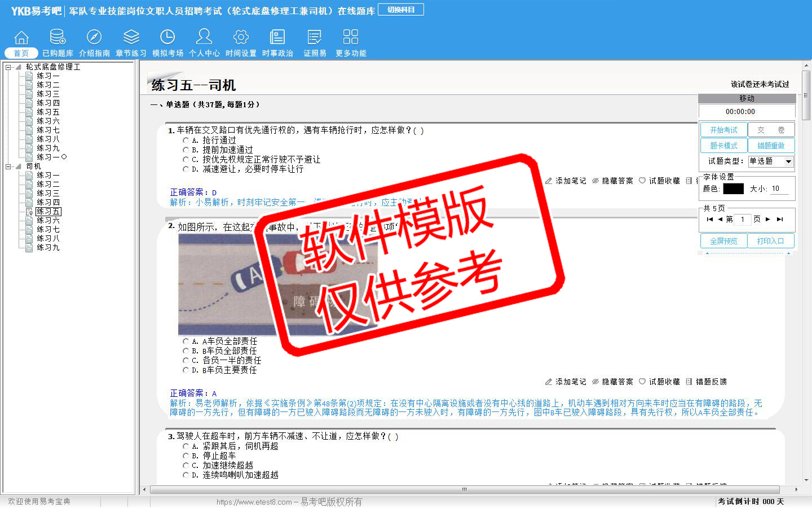Image resolution: width=812 pixels, height=508 pixels.
Task: Open 更多功能 grid icon
Action: (351, 38)
